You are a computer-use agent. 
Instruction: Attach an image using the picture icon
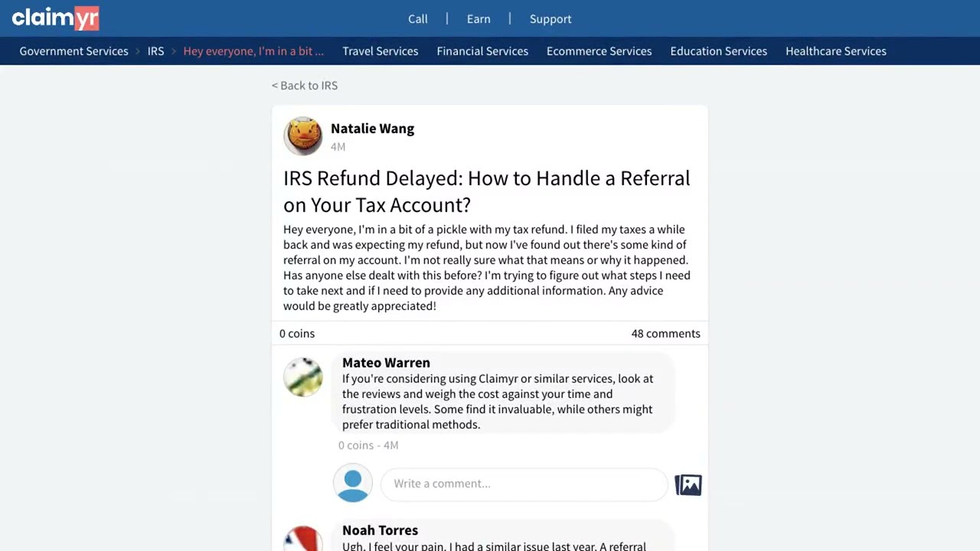coord(688,484)
